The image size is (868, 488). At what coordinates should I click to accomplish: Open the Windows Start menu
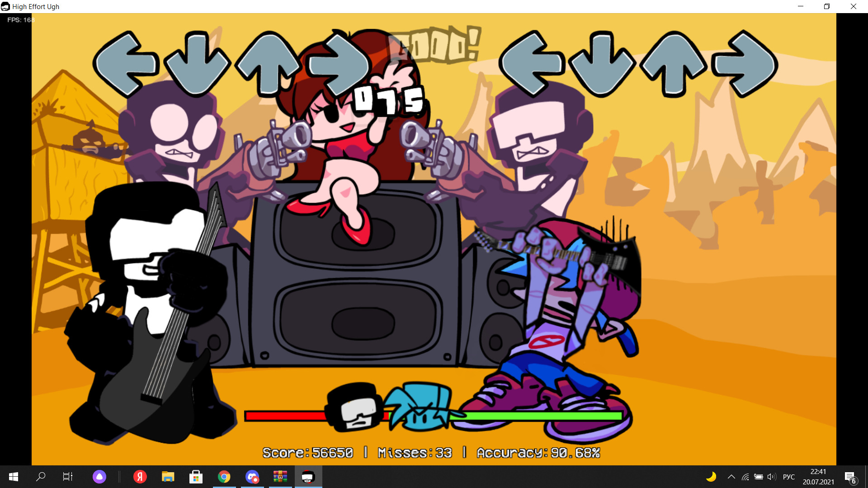[x=14, y=477]
